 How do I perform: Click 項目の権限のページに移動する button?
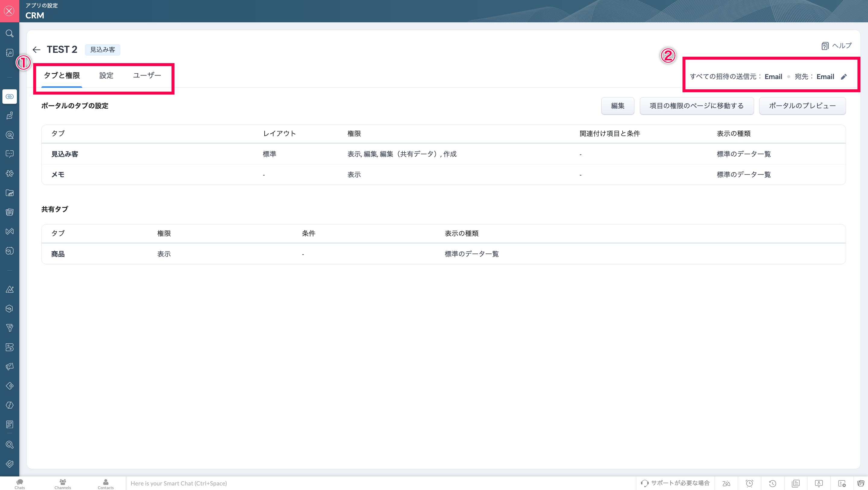pyautogui.click(x=696, y=106)
